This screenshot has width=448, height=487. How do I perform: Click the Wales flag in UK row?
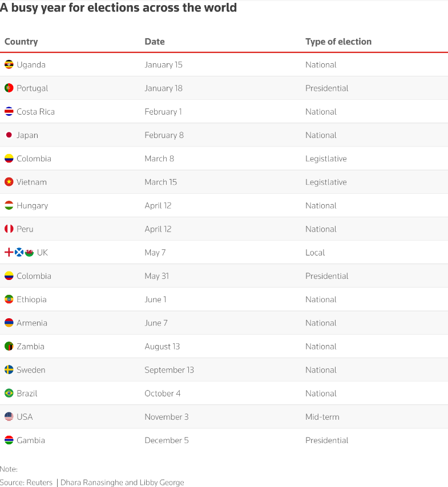pos(29,252)
